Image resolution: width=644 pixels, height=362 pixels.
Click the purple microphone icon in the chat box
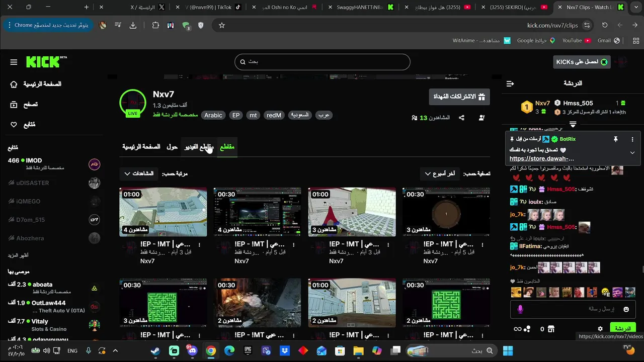(x=520, y=309)
